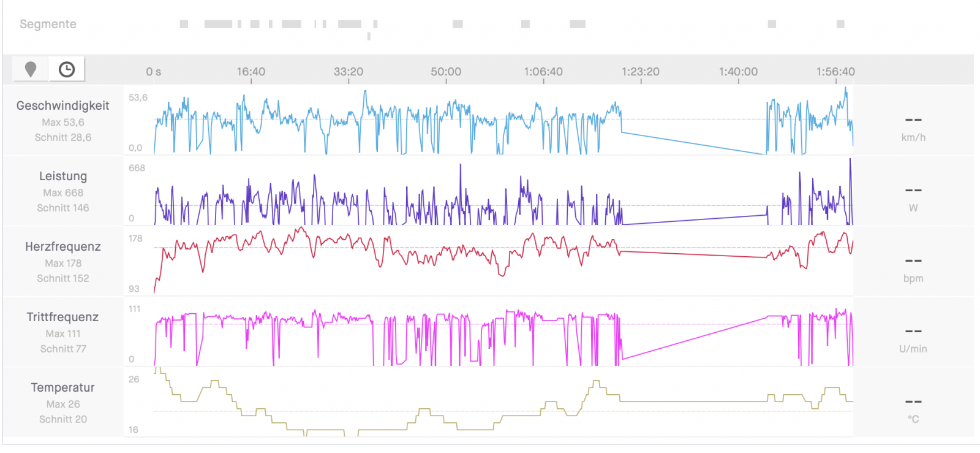Click the Schnitt 77 cadence average

[x=63, y=349]
